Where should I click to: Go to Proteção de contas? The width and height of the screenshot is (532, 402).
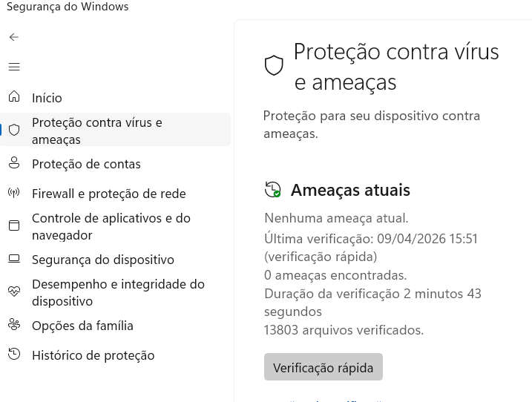(86, 164)
